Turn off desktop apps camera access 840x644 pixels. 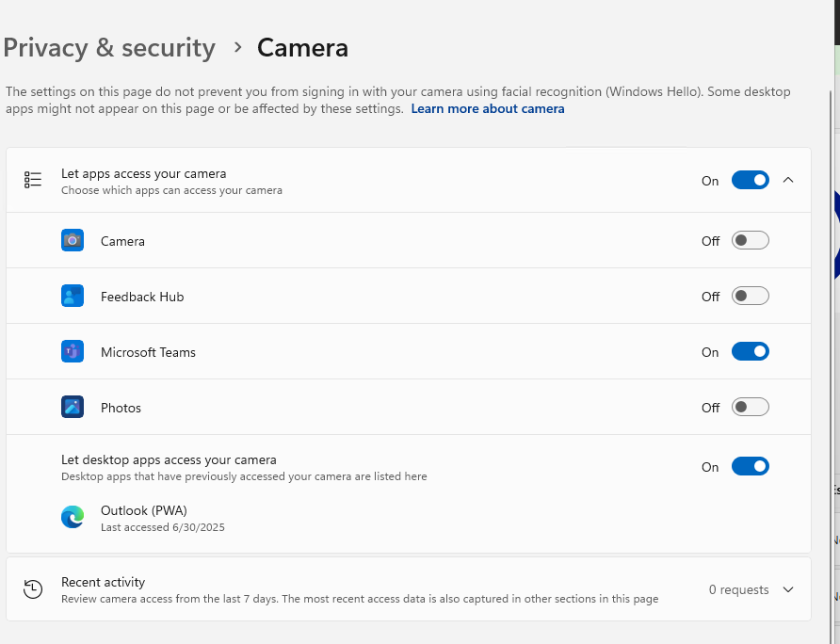pyautogui.click(x=750, y=466)
